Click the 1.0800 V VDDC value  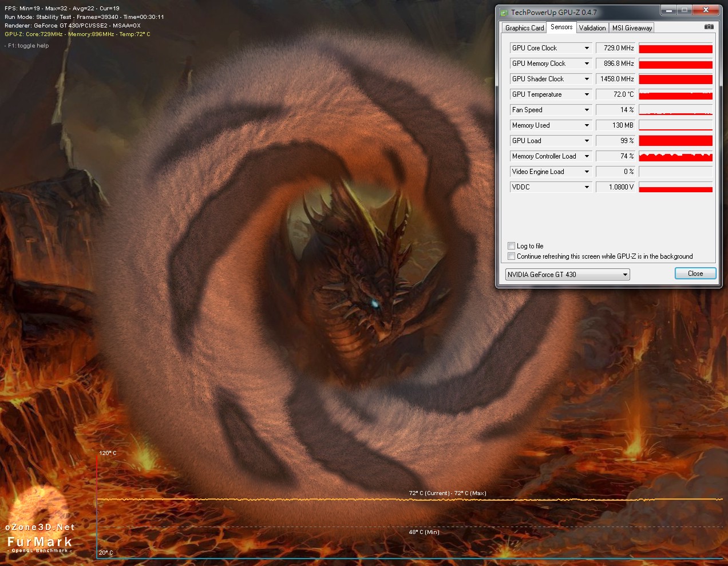tap(616, 187)
